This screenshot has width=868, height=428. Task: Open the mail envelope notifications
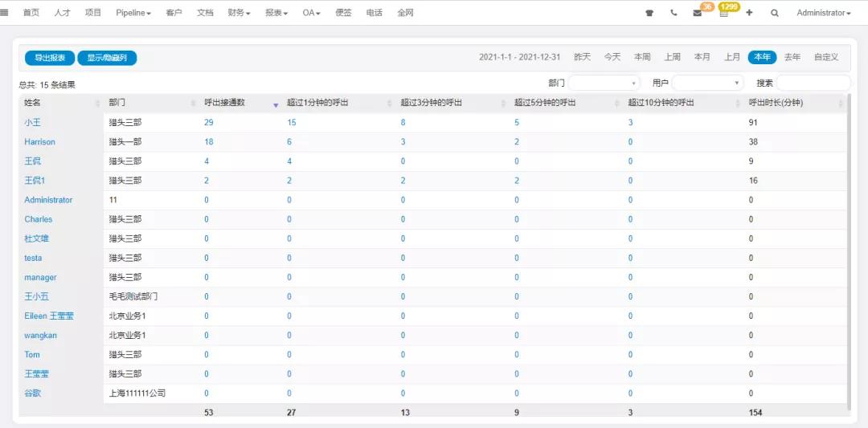pos(697,14)
